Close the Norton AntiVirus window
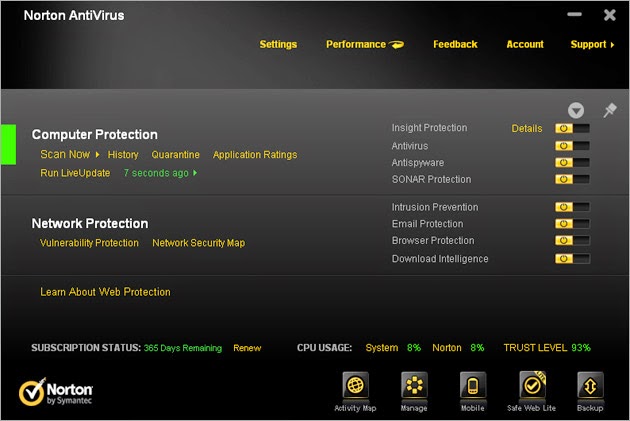Viewport: 630px width, 421px height. [610, 15]
